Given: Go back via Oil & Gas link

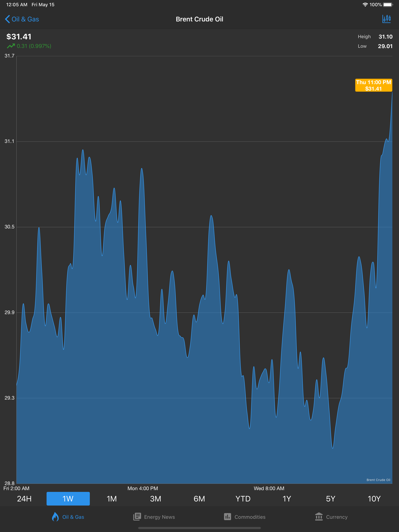Looking at the screenshot, I should [x=25, y=19].
